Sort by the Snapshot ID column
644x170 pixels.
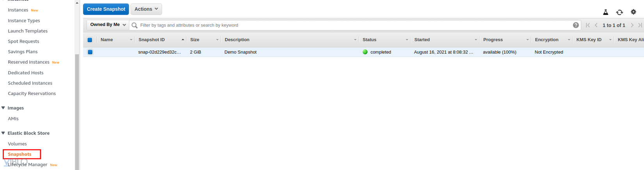tap(152, 40)
